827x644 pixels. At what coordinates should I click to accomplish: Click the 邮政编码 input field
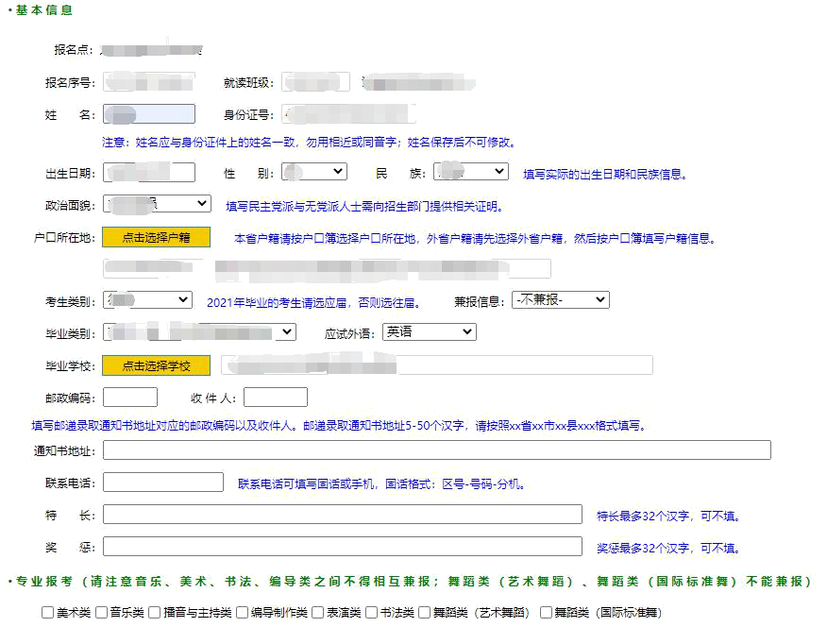[x=129, y=397]
